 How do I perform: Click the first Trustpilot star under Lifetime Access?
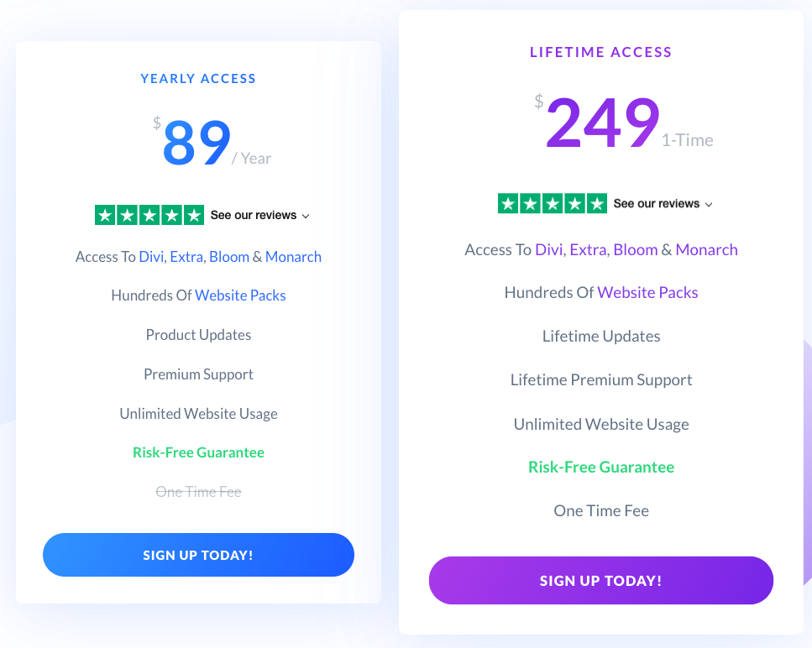coord(507,203)
